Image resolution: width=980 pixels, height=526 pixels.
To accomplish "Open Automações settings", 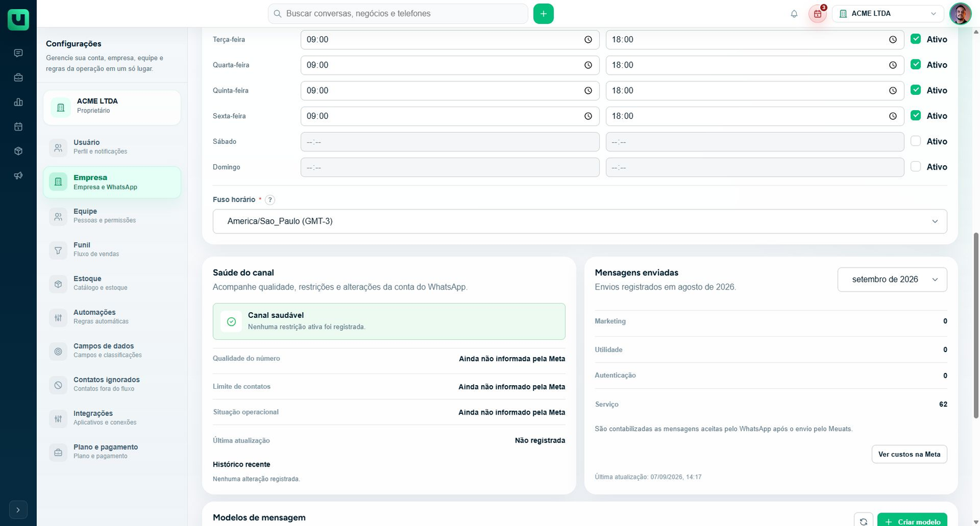I will tap(112, 317).
